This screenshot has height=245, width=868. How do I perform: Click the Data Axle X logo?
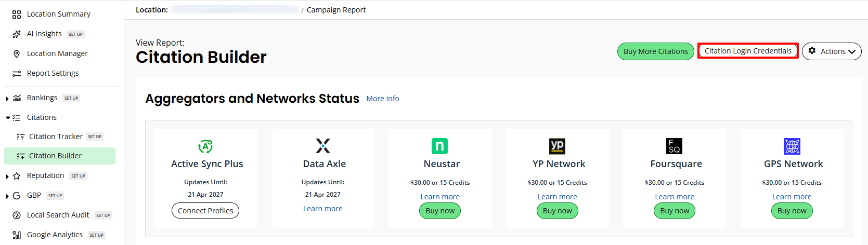(323, 146)
